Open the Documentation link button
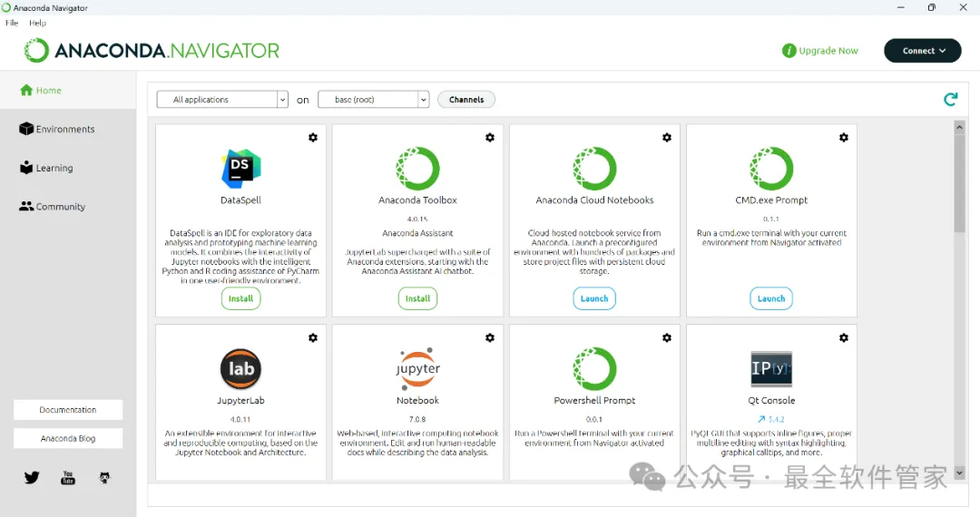980x517 pixels. point(68,410)
